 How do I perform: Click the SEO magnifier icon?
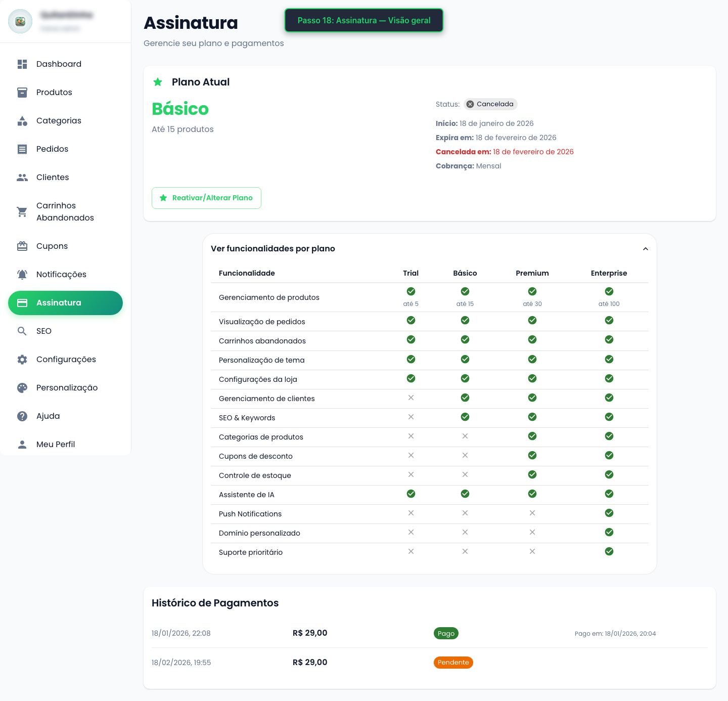[x=22, y=331]
